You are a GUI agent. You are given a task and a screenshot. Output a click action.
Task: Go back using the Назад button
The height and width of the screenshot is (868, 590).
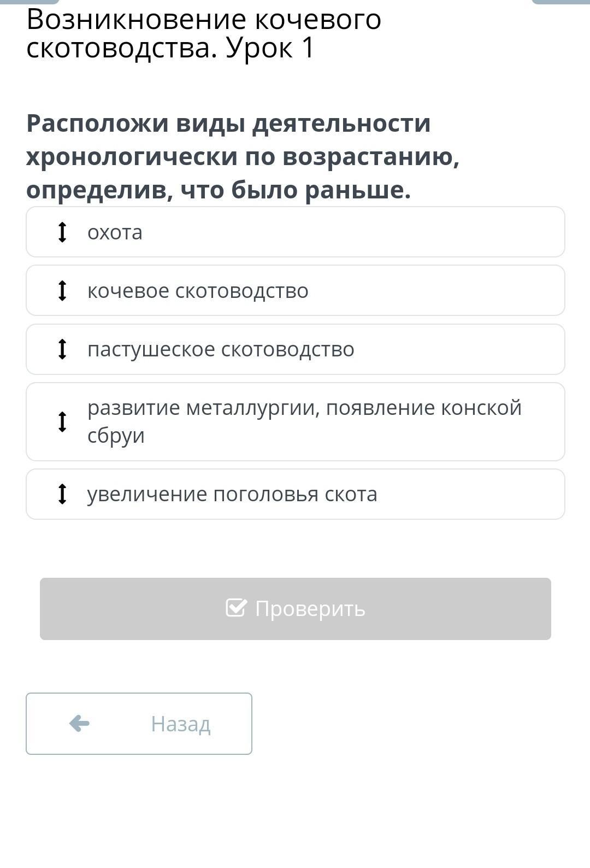[139, 724]
